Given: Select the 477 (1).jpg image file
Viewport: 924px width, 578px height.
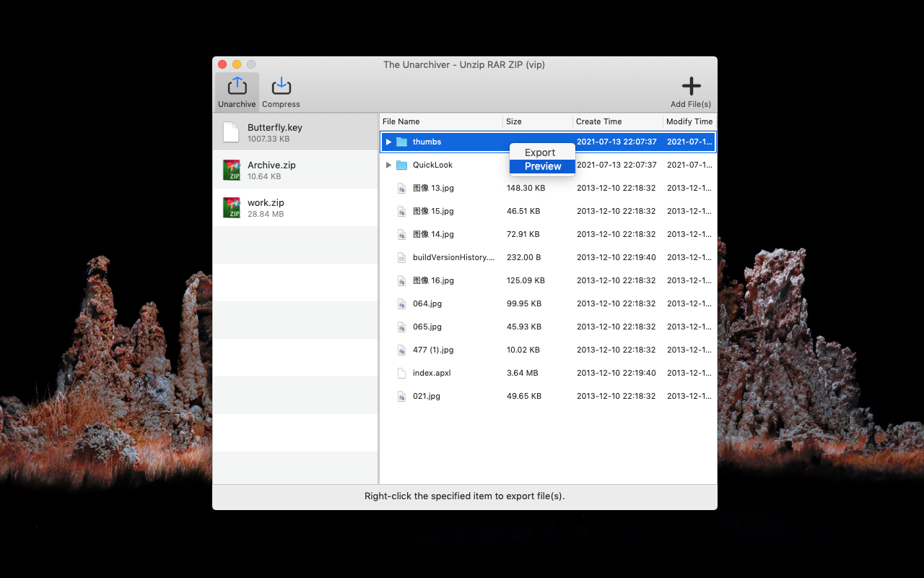Looking at the screenshot, I should point(433,350).
